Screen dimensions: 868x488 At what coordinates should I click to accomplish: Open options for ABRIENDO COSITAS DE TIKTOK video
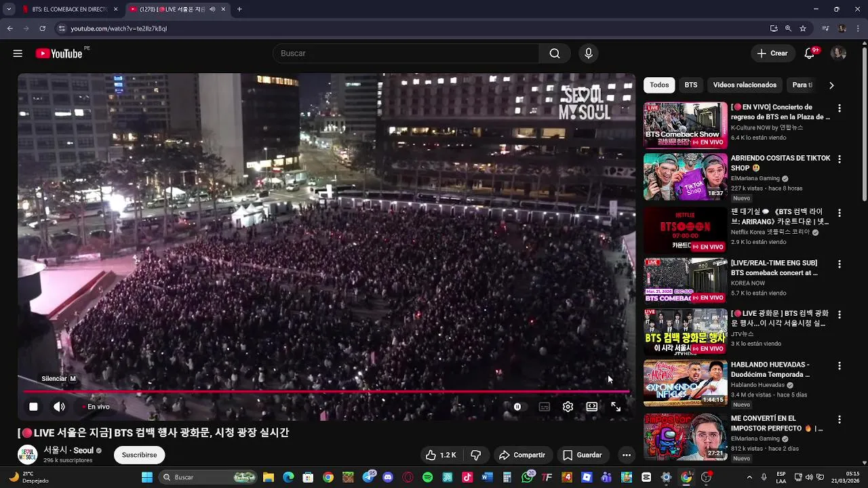click(x=840, y=159)
